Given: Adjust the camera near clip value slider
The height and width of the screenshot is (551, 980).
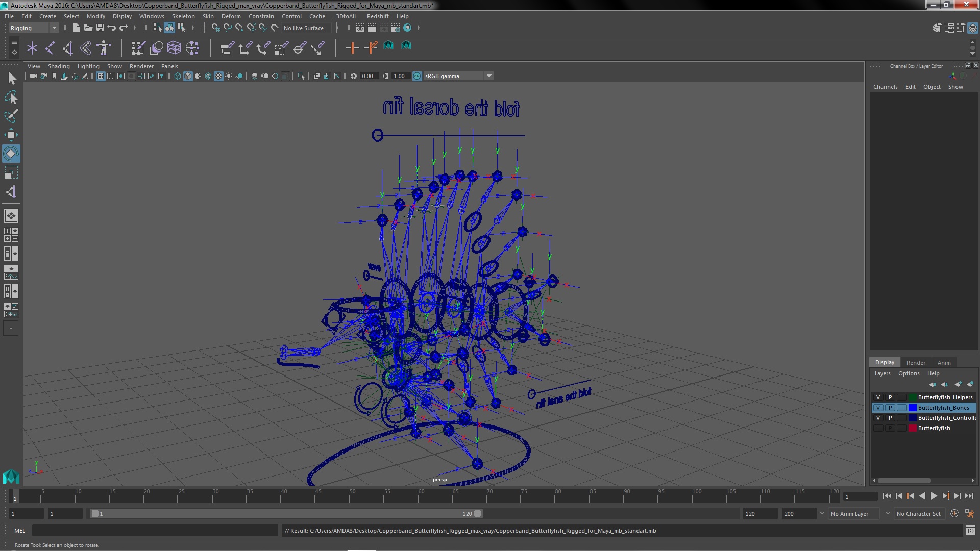Looking at the screenshot, I should 368,76.
